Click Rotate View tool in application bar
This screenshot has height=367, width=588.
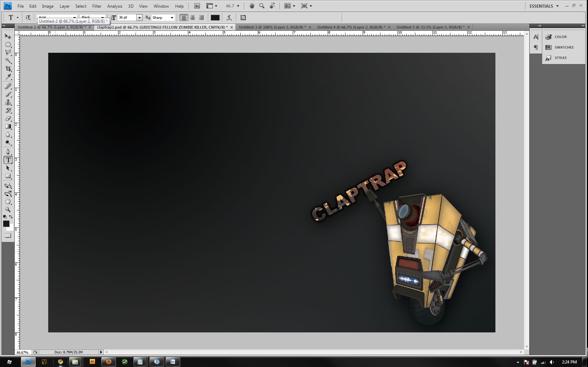pos(272,6)
